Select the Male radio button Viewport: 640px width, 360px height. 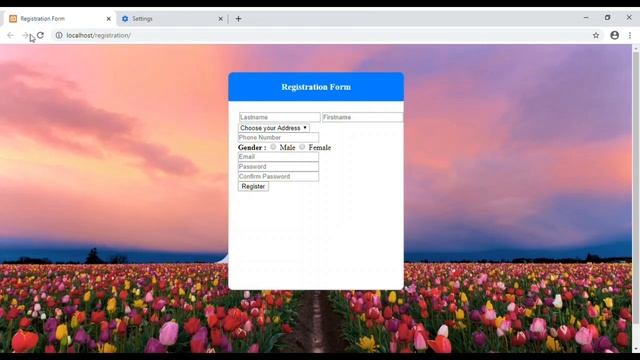[273, 147]
